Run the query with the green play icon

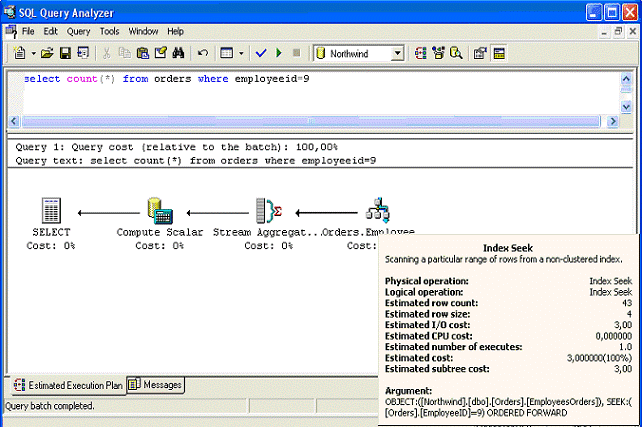coord(279,53)
